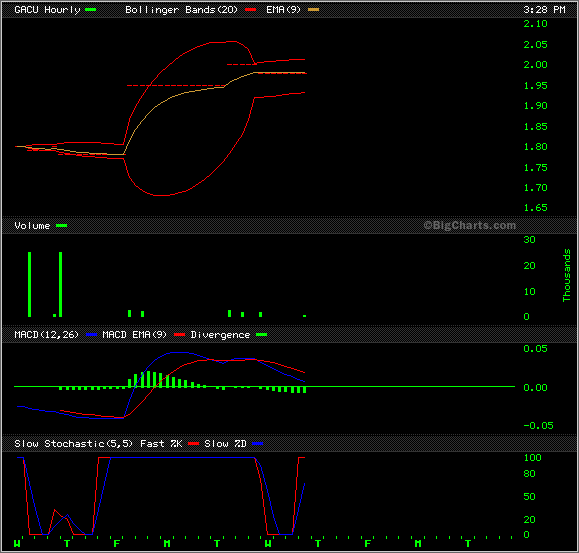Click the green GACU Hourly legend swatch

tap(90, 10)
